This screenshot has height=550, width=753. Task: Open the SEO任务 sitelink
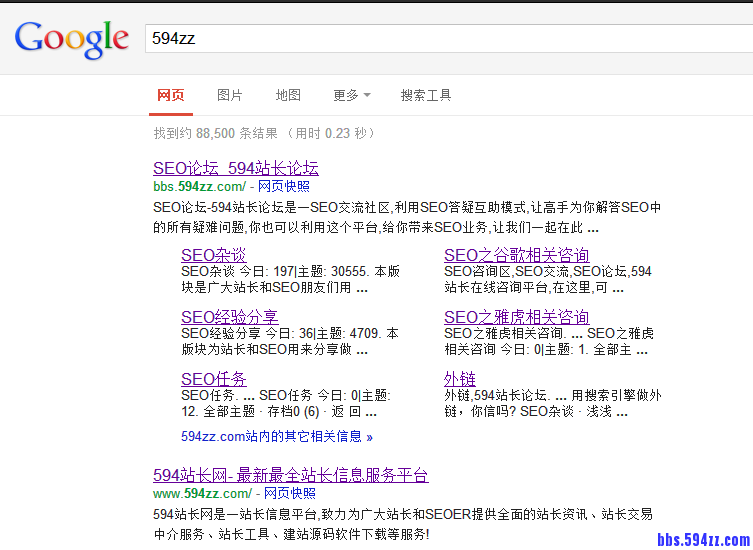(x=213, y=379)
